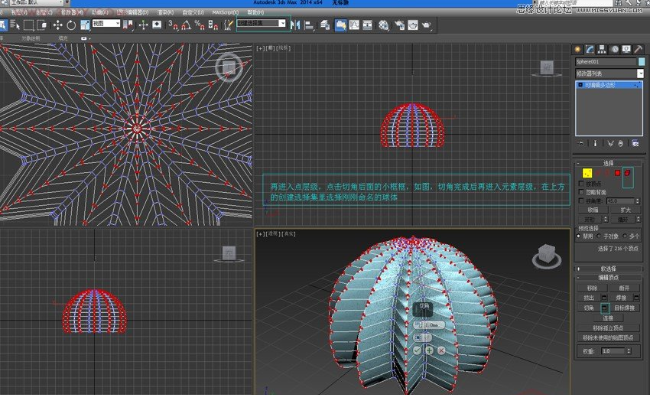
Task: Click the Render Production teapot icon
Action: tap(427, 25)
